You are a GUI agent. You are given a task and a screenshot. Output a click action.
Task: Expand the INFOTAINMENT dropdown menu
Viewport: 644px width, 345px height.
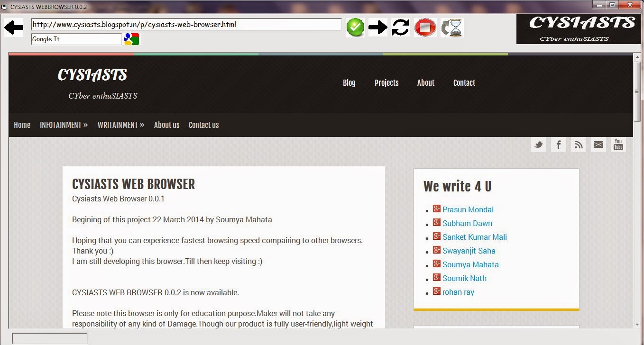click(x=64, y=125)
